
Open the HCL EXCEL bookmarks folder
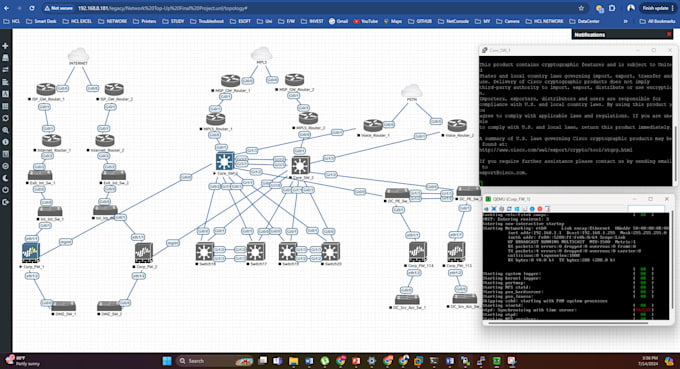tap(78, 21)
